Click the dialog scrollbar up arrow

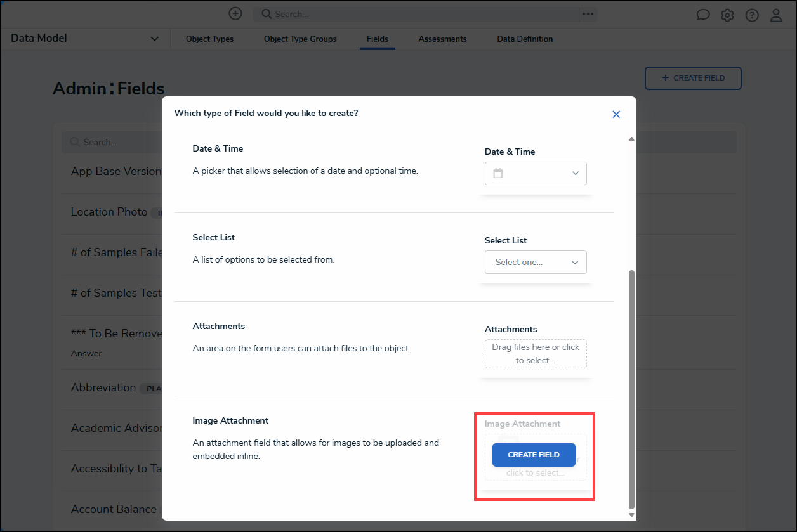tap(631, 138)
